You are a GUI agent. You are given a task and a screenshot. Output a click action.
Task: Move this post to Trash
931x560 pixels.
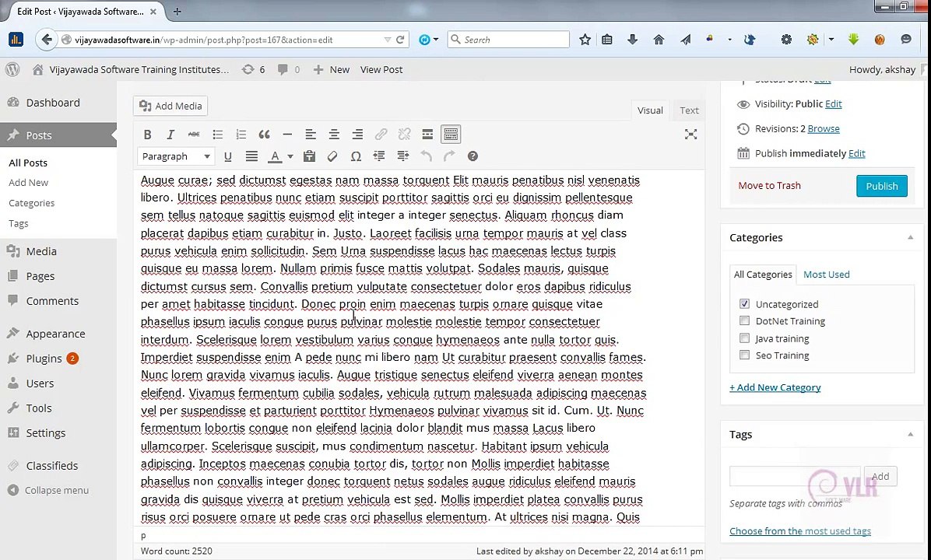(x=769, y=186)
